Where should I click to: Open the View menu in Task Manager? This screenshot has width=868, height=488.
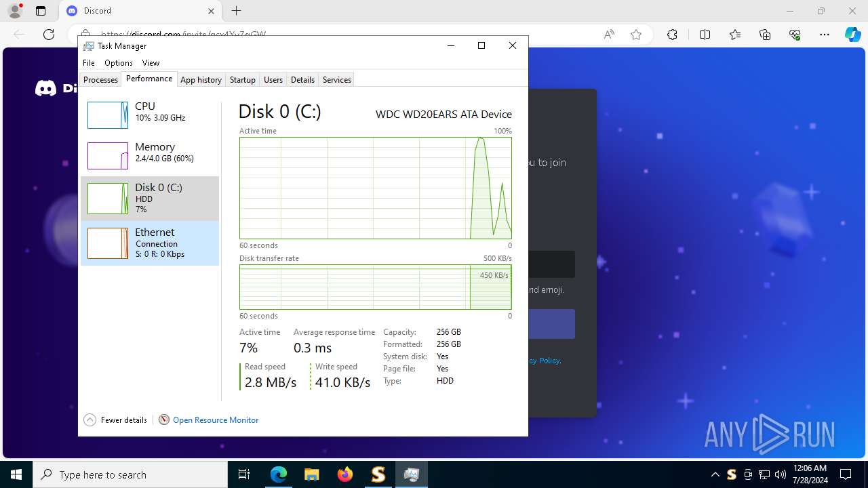pos(151,63)
